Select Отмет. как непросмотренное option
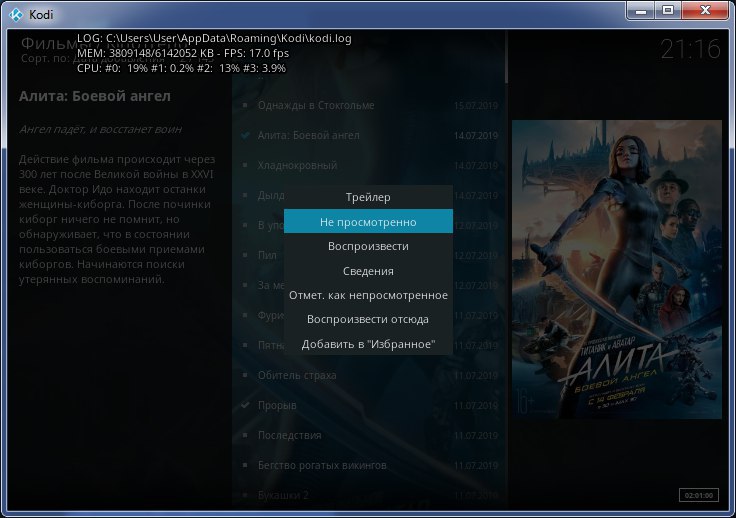Screen dimensions: 736x518 pos(368,295)
